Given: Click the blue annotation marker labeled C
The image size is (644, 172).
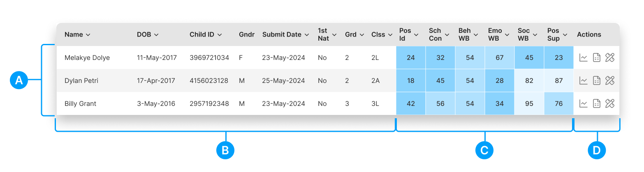Looking at the screenshot, I should point(484,150).
